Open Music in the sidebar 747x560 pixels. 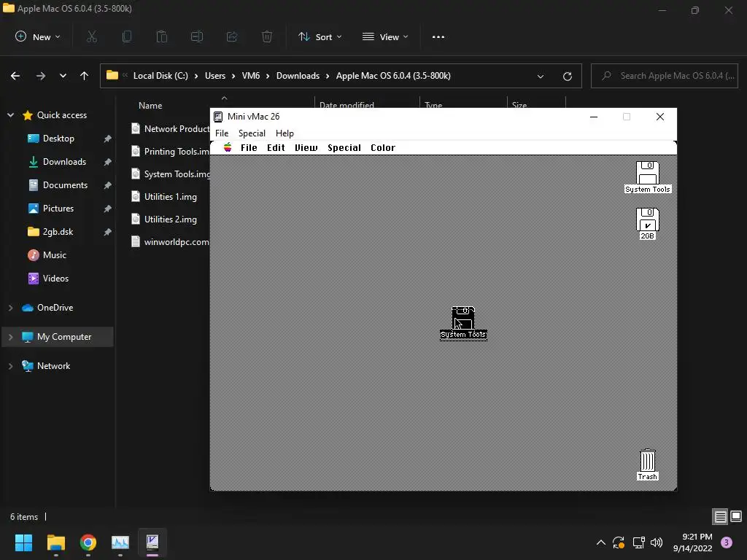tap(54, 255)
